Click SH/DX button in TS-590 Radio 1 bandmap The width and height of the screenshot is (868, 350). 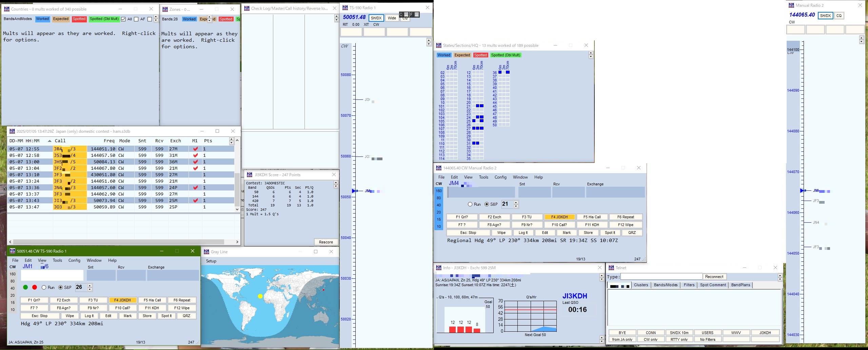pyautogui.click(x=376, y=18)
